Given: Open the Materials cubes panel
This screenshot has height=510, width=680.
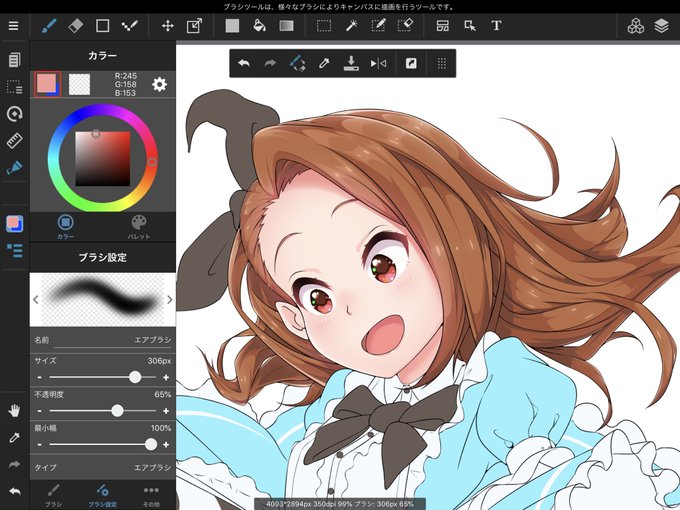Looking at the screenshot, I should [635, 26].
